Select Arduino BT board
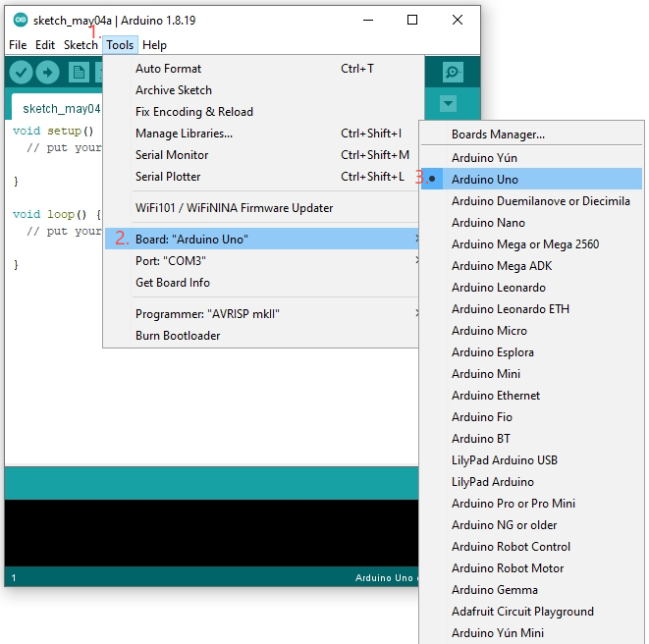 pyautogui.click(x=531, y=438)
